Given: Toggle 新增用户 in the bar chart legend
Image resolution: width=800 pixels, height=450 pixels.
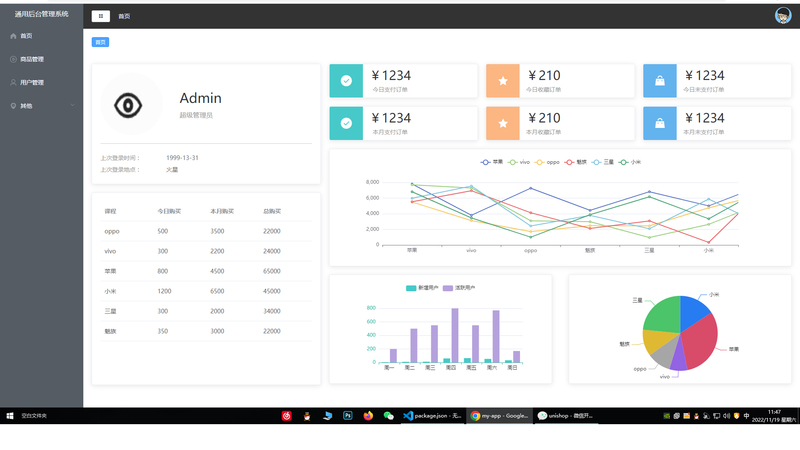Looking at the screenshot, I should click(422, 288).
